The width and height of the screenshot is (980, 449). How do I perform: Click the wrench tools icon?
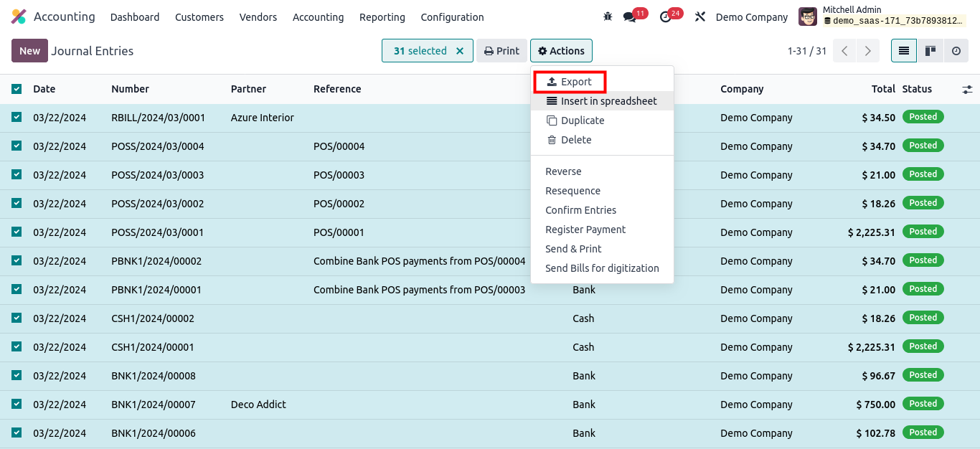pos(700,16)
